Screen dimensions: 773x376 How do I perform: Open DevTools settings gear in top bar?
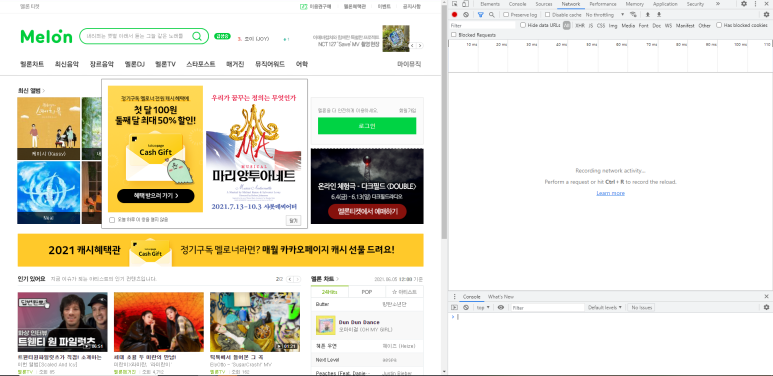(744, 4)
